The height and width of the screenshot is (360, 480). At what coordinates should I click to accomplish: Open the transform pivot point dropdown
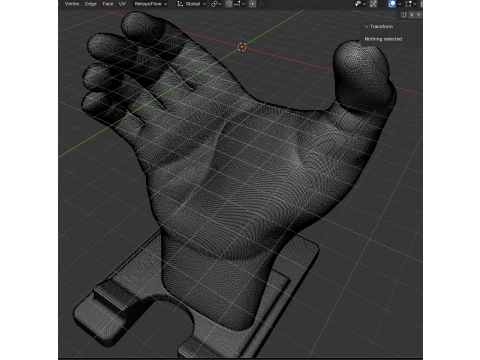[217, 4]
